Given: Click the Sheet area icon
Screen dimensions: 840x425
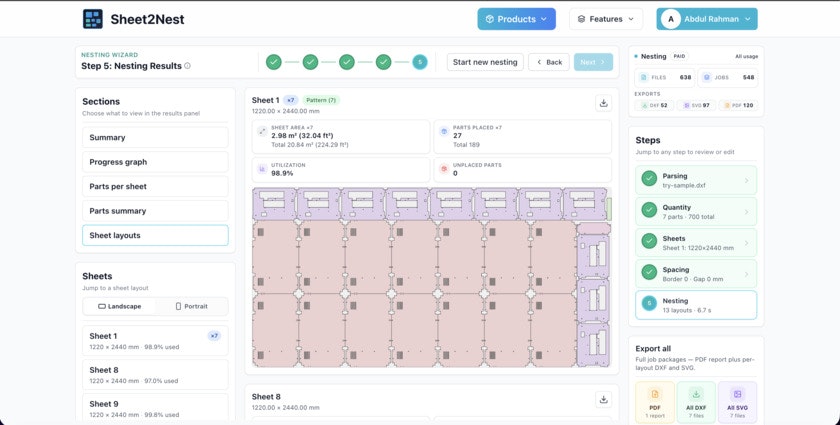Looking at the screenshot, I should (262, 131).
